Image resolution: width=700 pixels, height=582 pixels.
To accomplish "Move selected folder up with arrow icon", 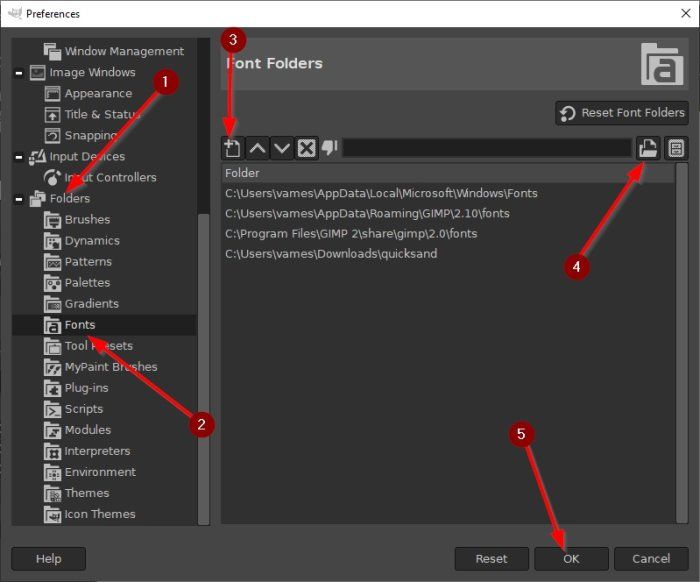I will tap(257, 148).
